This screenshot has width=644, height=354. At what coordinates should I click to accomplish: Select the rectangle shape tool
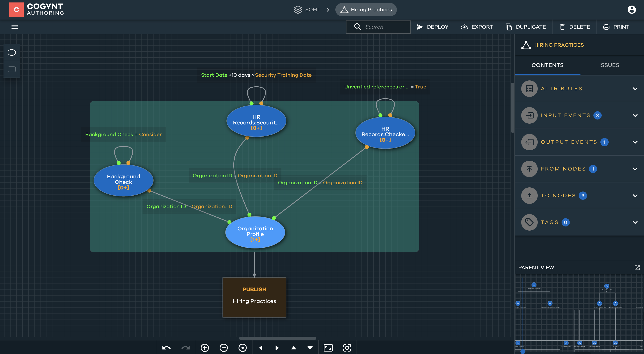coord(12,69)
